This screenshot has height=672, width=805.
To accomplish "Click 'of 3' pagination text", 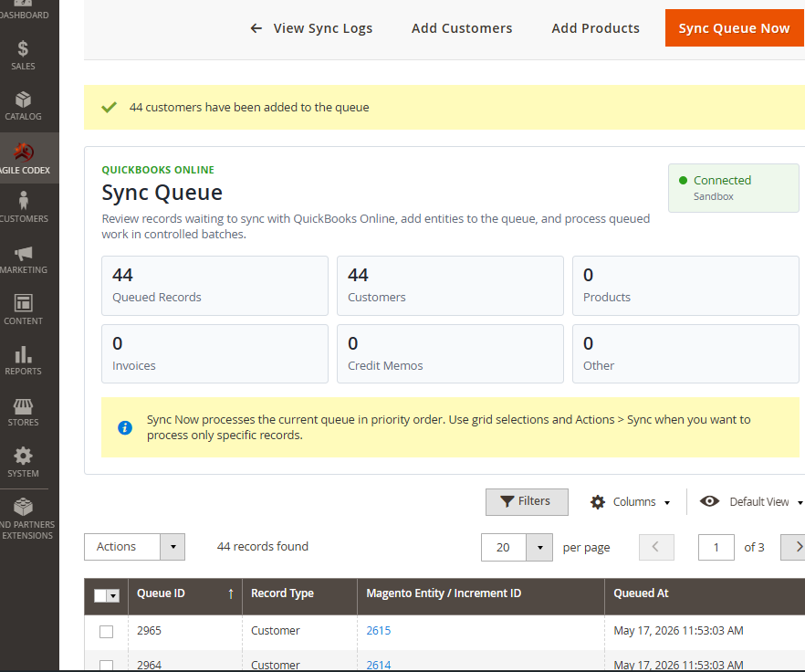I will 754,548.
